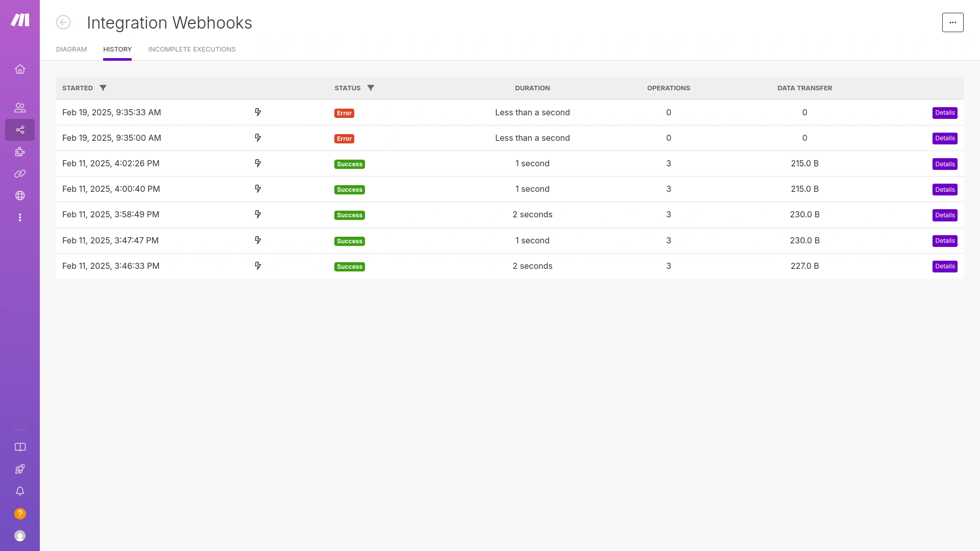This screenshot has width=980, height=551.
Task: Click the user profile avatar
Action: (x=20, y=536)
